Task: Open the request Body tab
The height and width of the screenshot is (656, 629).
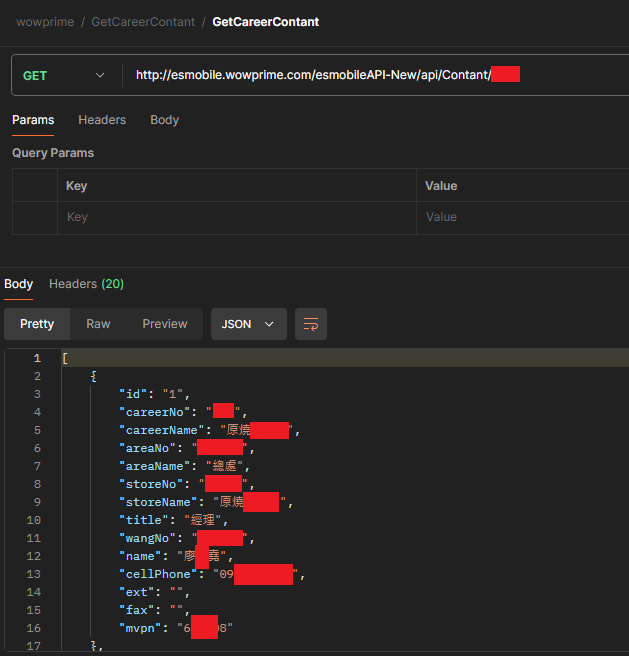Action: click(164, 120)
